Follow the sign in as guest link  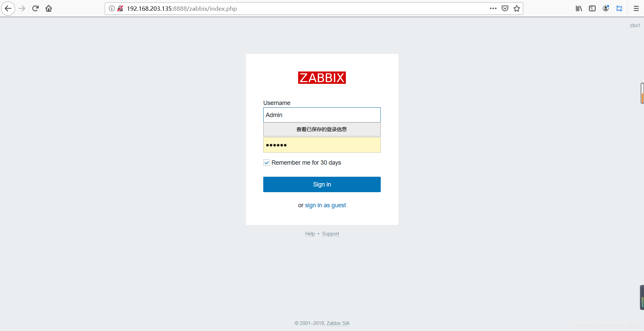coord(325,205)
